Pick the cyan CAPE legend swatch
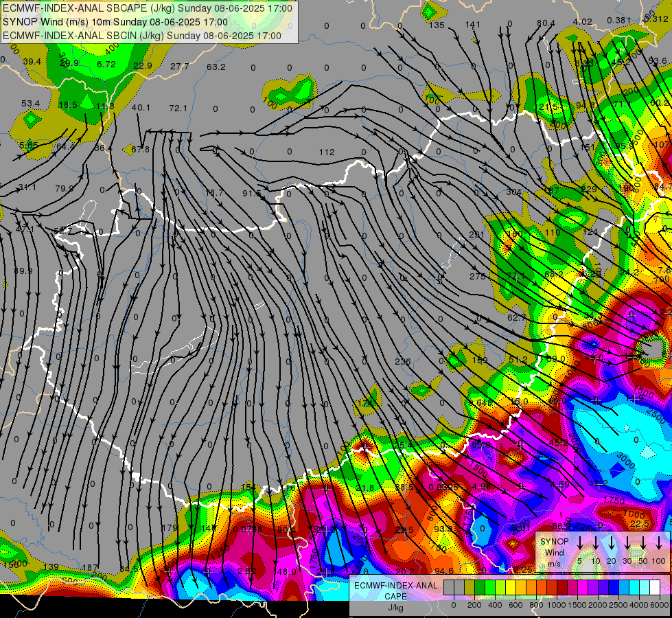Image resolution: width=672 pixels, height=618 pixels. click(x=634, y=588)
